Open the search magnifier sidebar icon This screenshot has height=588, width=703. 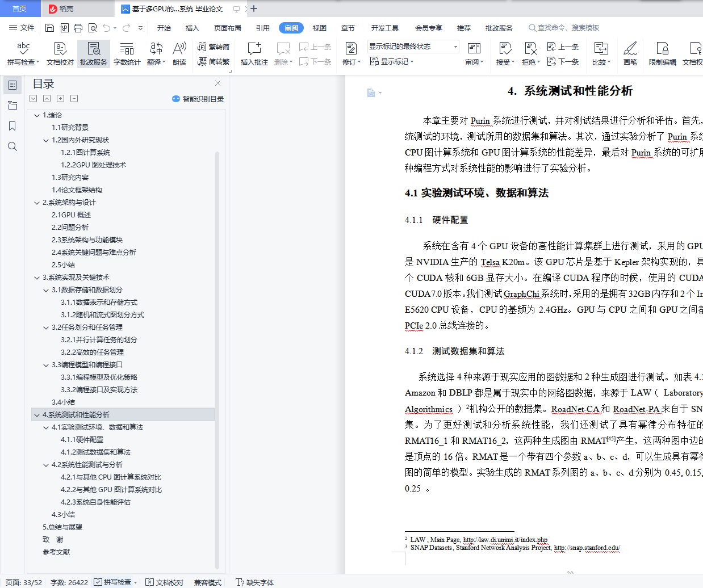coord(12,146)
